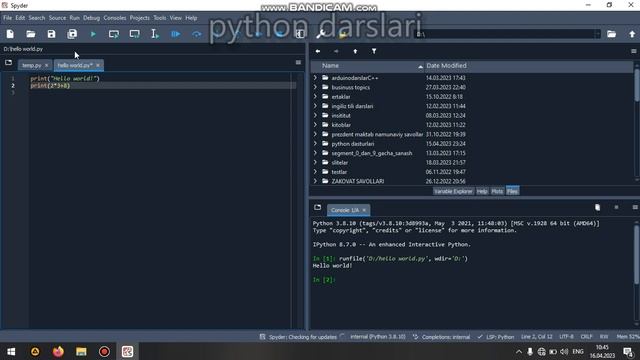640x360 pixels.
Task: Save the current file
Action: pyautogui.click(x=51, y=34)
